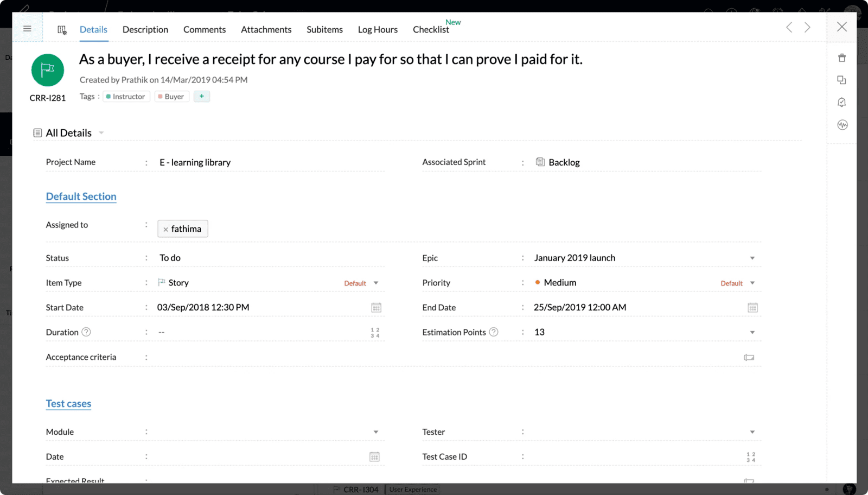Viewport: 868px width, 495px height.
Task: Open the Module dropdown
Action: point(376,433)
